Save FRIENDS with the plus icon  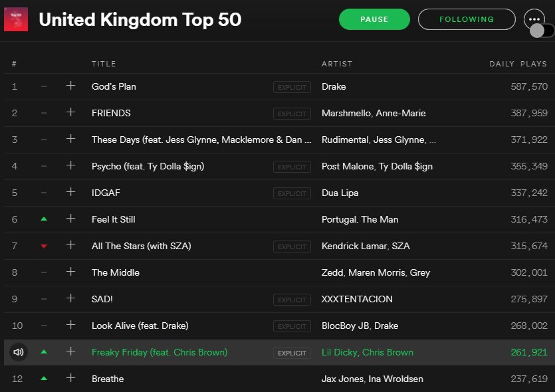coord(71,113)
